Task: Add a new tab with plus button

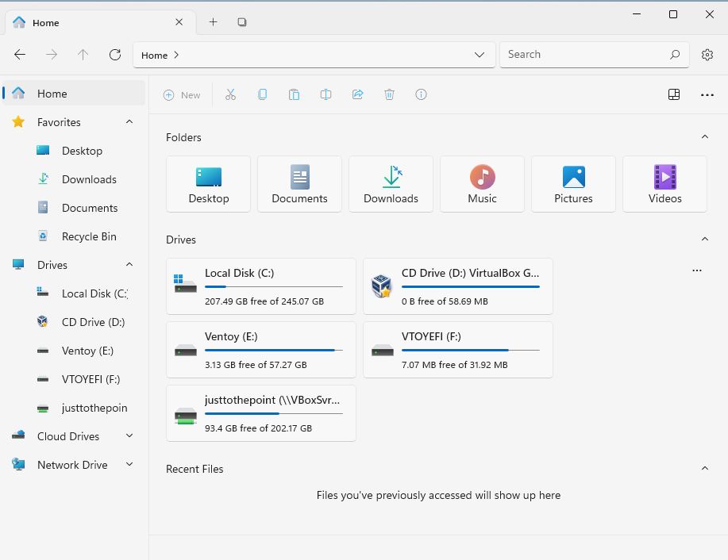Action: click(x=213, y=22)
